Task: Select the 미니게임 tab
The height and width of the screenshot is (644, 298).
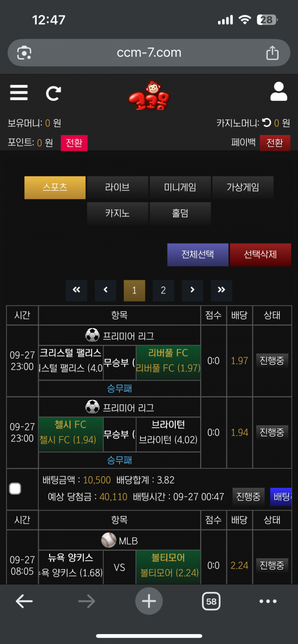Action: [x=180, y=188]
